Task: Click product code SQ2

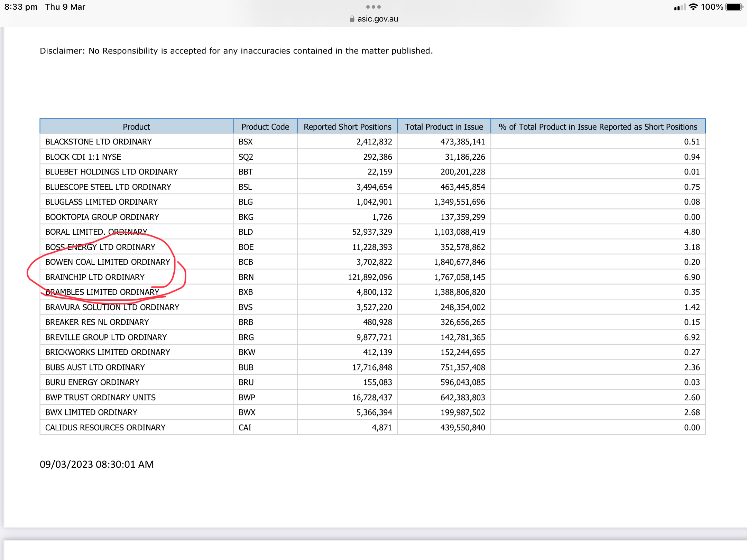Action: 246,157
